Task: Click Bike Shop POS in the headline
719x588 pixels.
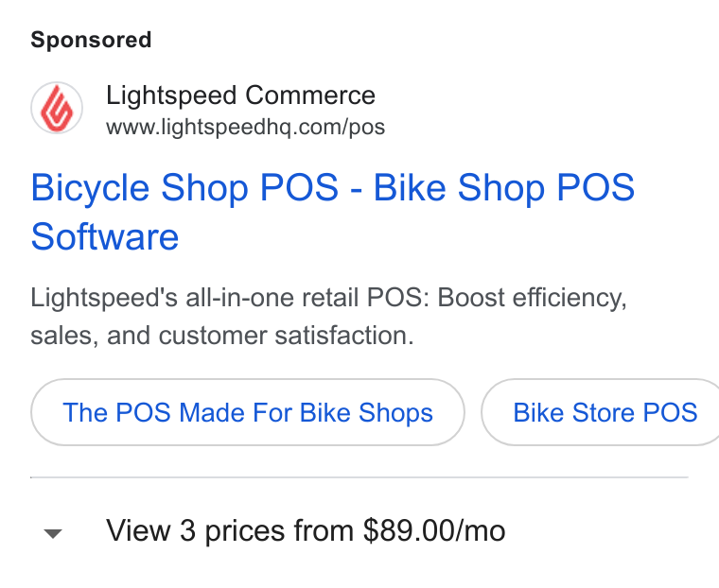Action: pyautogui.click(x=504, y=188)
